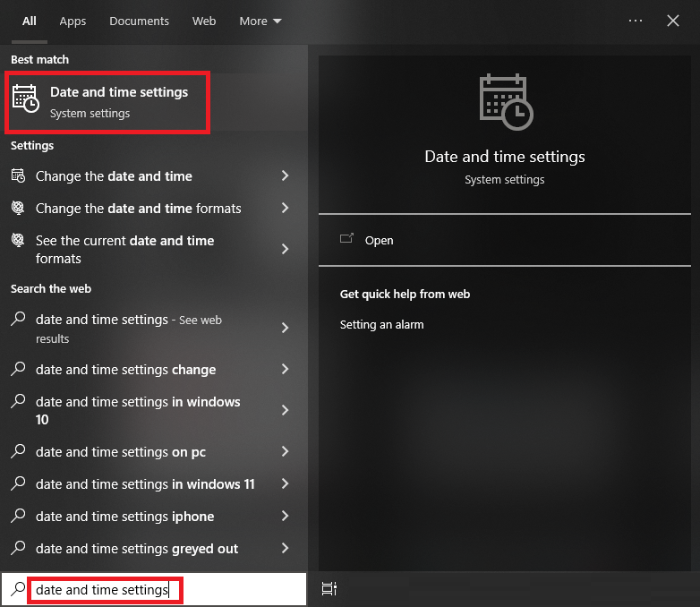This screenshot has height=607, width=700.
Task: Click the large calendar icon in preview pane
Action: (506, 102)
